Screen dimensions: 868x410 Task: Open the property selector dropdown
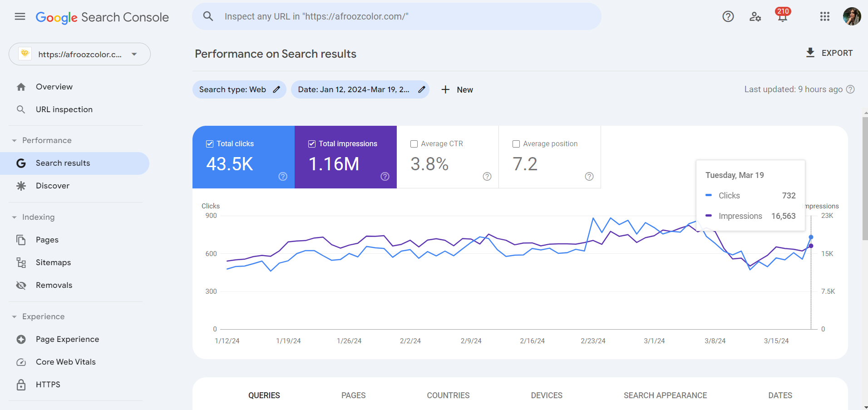pyautogui.click(x=134, y=54)
